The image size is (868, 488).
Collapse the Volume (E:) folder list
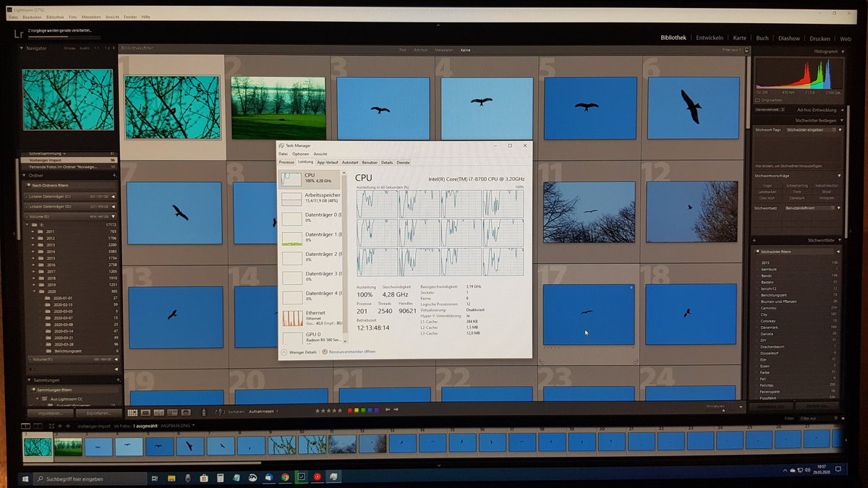point(113,215)
